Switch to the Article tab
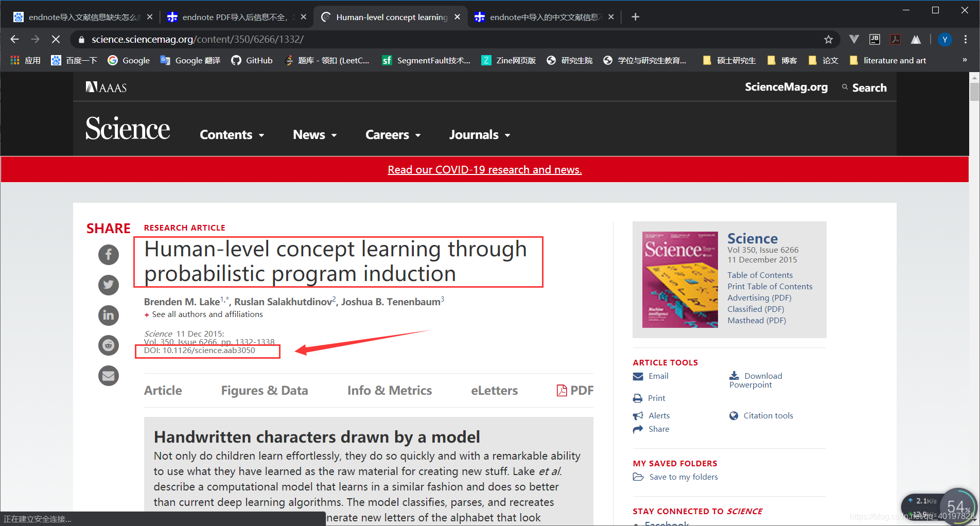The height and width of the screenshot is (526, 980). tap(163, 391)
